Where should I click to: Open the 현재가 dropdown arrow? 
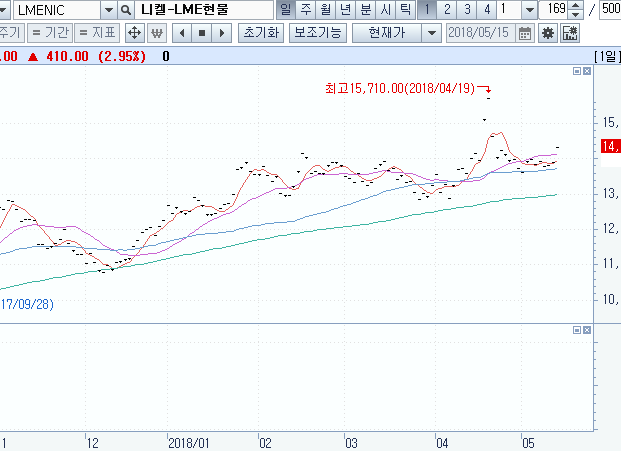[x=430, y=32]
